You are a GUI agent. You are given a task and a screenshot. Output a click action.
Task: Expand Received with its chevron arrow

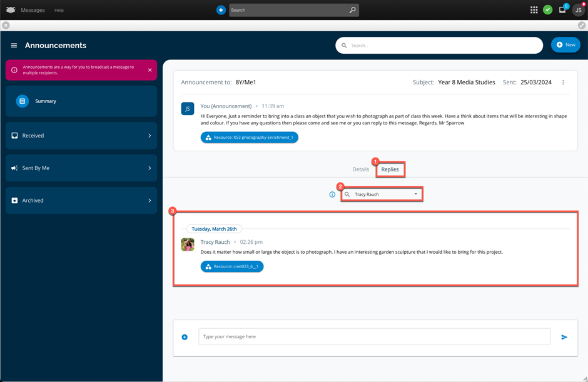[150, 136]
